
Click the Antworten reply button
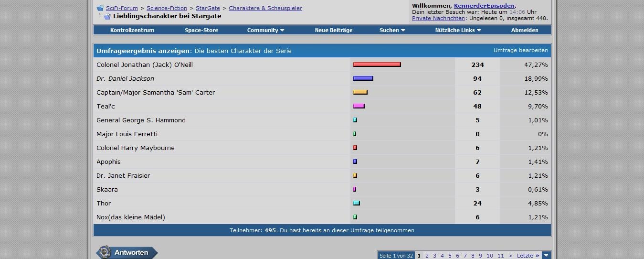[127, 252]
